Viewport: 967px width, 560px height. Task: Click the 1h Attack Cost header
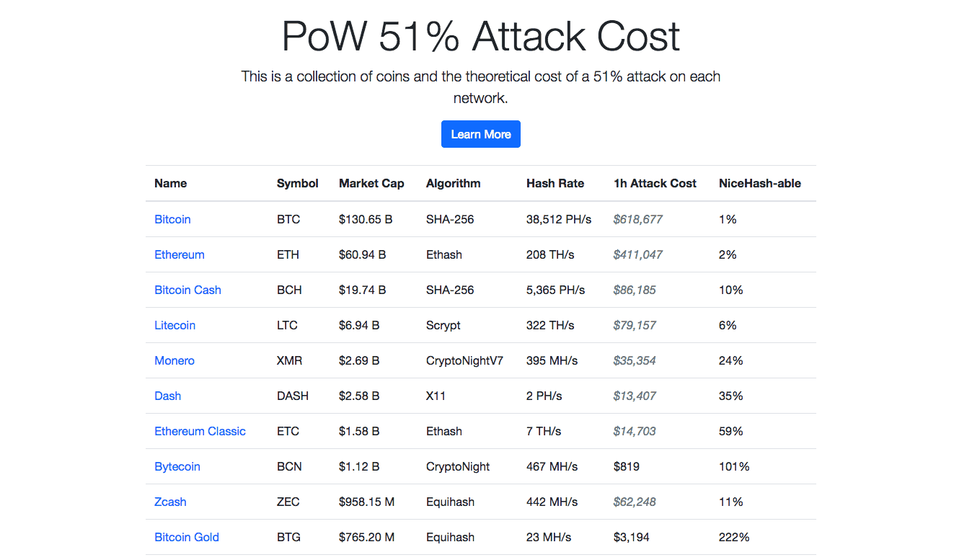click(655, 183)
